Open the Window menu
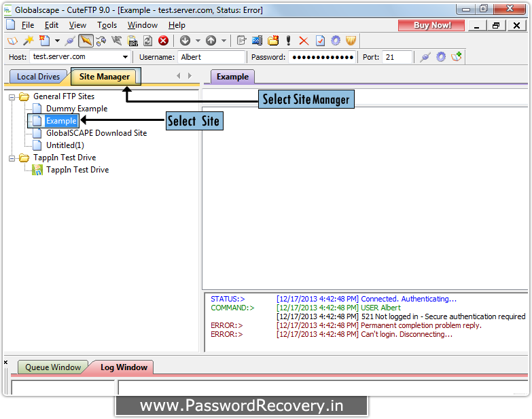This screenshot has height=419, width=532. [x=143, y=25]
